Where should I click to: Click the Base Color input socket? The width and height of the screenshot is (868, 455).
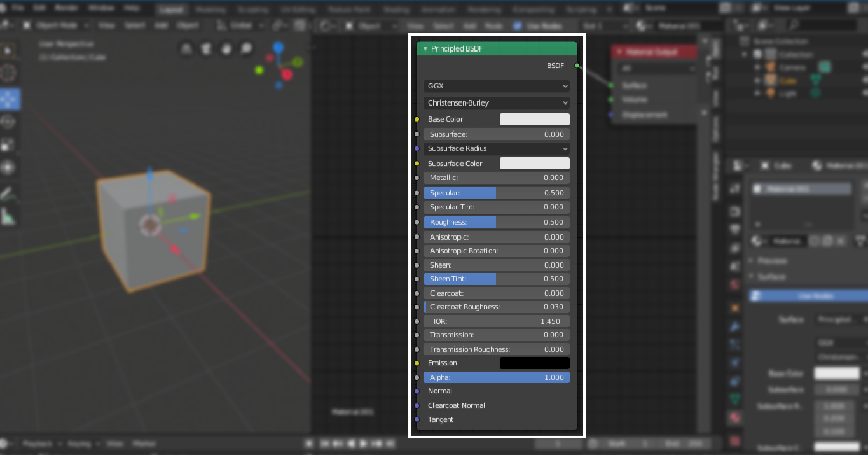(417, 119)
